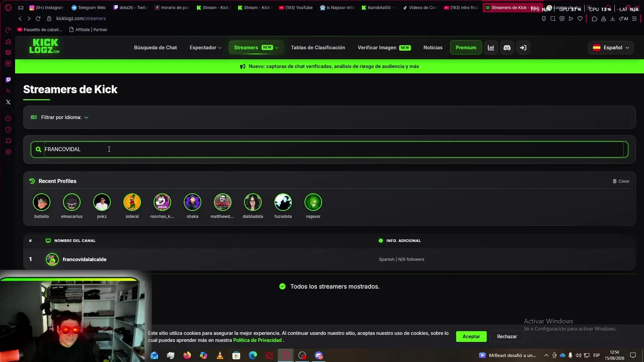Click the taskbar clock showing 12:54

[x=614, y=355]
